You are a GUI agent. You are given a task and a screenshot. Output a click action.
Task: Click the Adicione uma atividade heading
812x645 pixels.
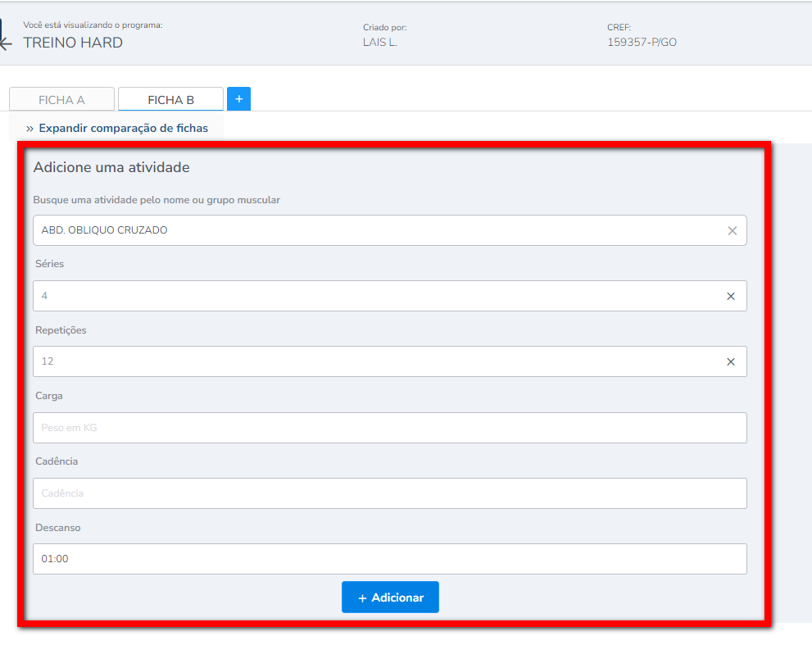(111, 167)
